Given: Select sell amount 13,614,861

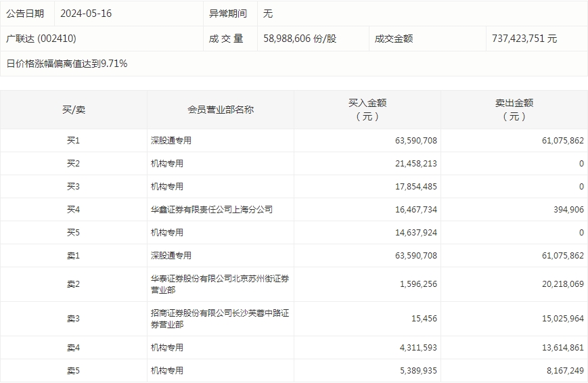Looking at the screenshot, I should tap(563, 348).
